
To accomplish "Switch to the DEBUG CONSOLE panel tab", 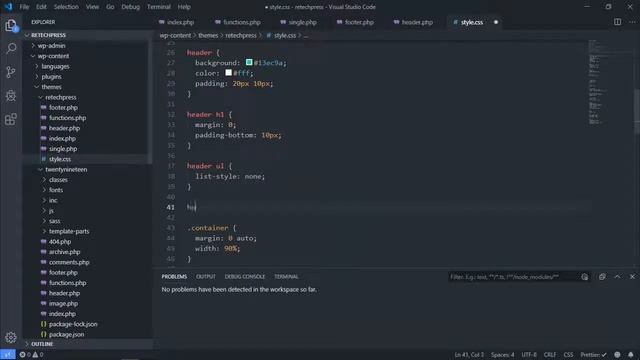I will [x=245, y=277].
